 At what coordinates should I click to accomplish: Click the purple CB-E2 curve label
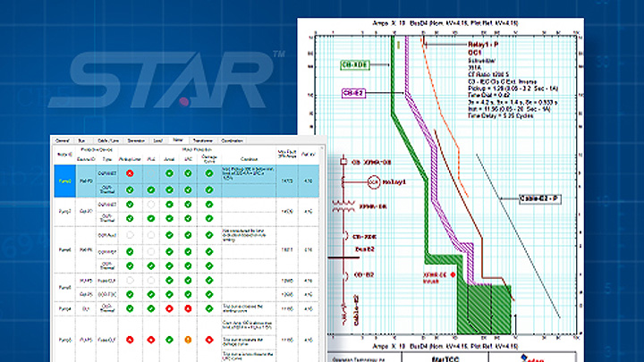[353, 93]
